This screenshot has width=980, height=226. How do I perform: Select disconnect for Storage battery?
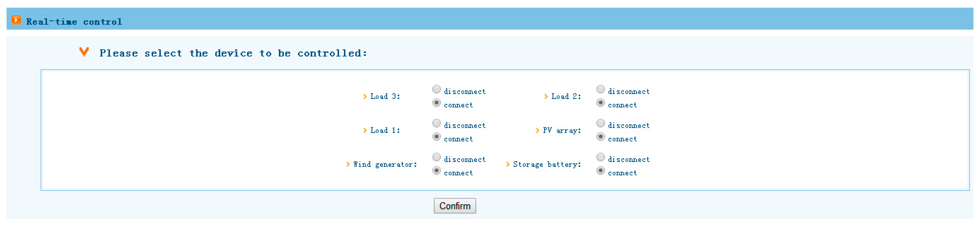click(x=600, y=157)
